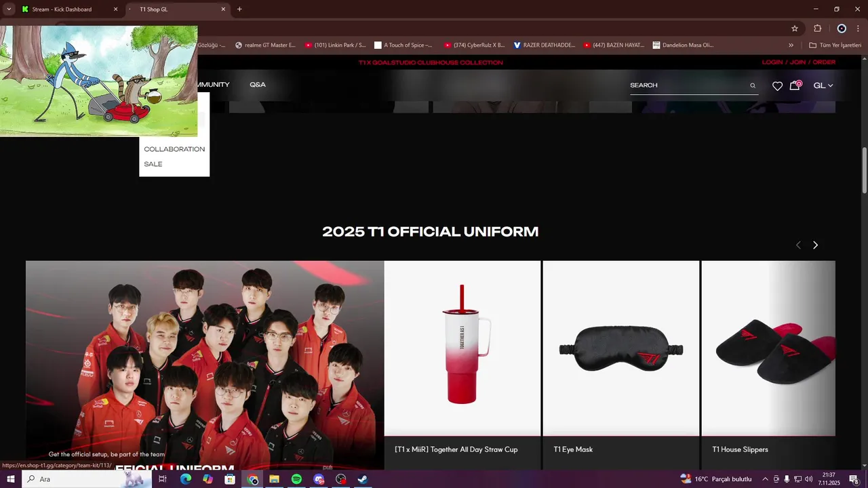This screenshot has height=488, width=868.
Task: Select SALE in the dropdown menu
Action: click(x=153, y=164)
